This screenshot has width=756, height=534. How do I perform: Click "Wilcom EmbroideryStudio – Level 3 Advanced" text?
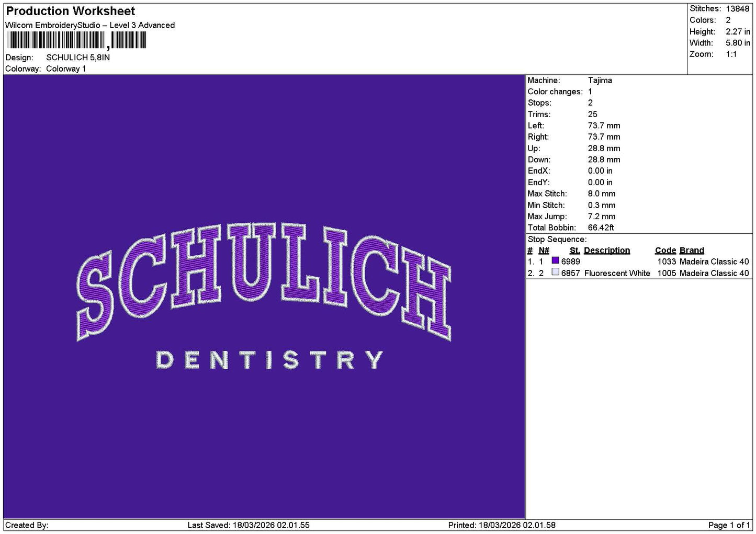(90, 25)
